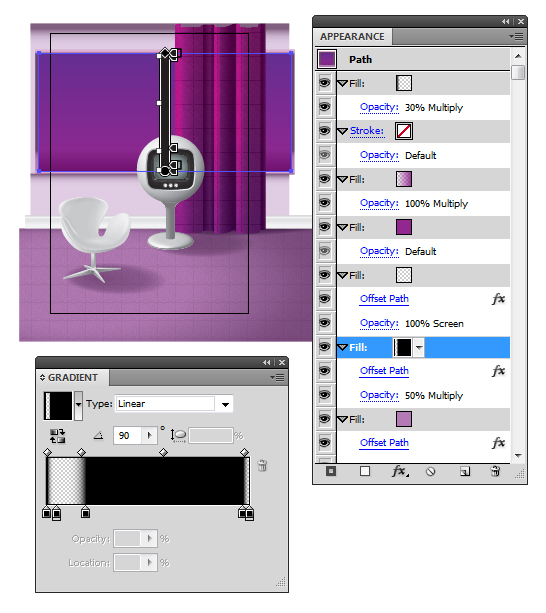Toggle eye for 100% Screen opacity row
Image resolution: width=546 pixels, height=613 pixels.
point(324,323)
